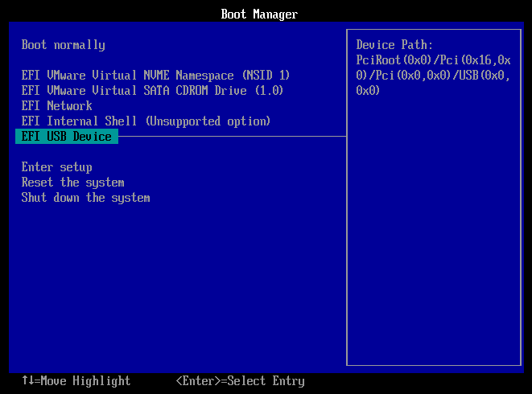
Task: Click the Device Path label
Action: tap(394, 45)
